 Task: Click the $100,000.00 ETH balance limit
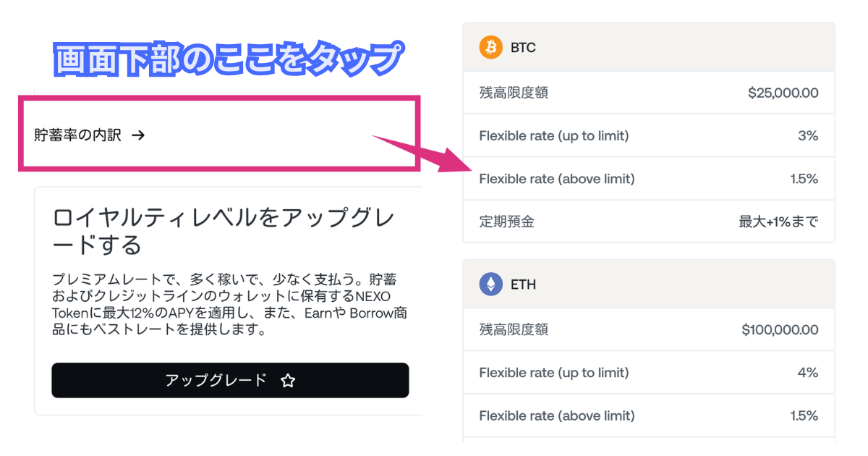click(x=780, y=330)
